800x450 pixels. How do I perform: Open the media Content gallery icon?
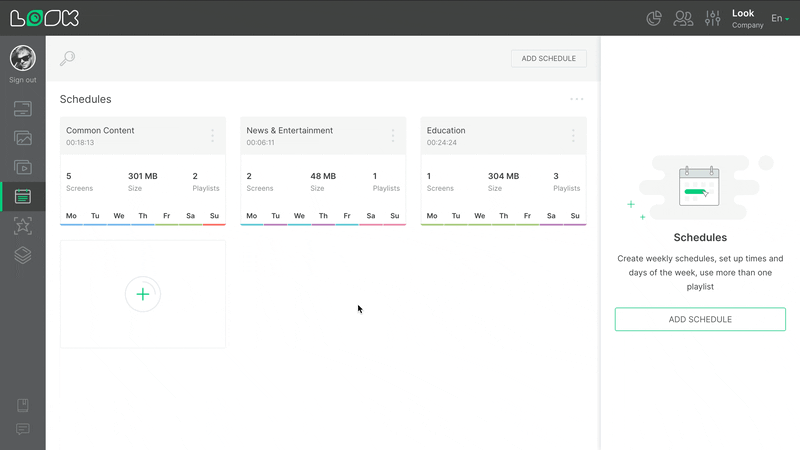pyautogui.click(x=22, y=138)
